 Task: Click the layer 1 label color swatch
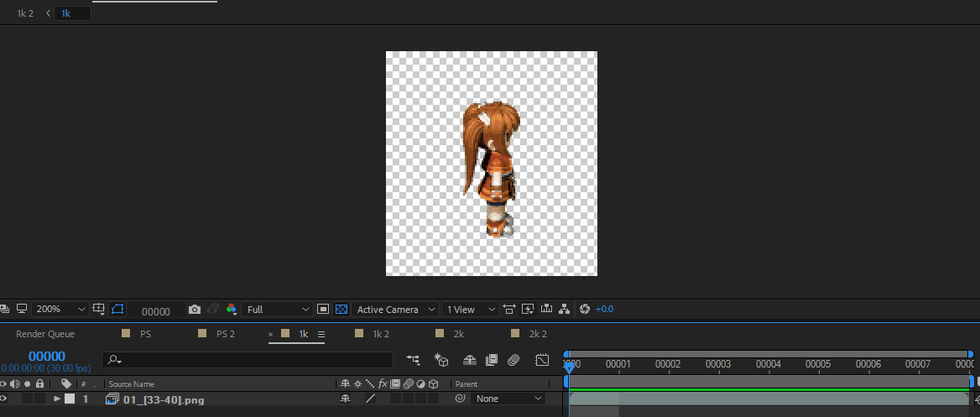click(70, 399)
